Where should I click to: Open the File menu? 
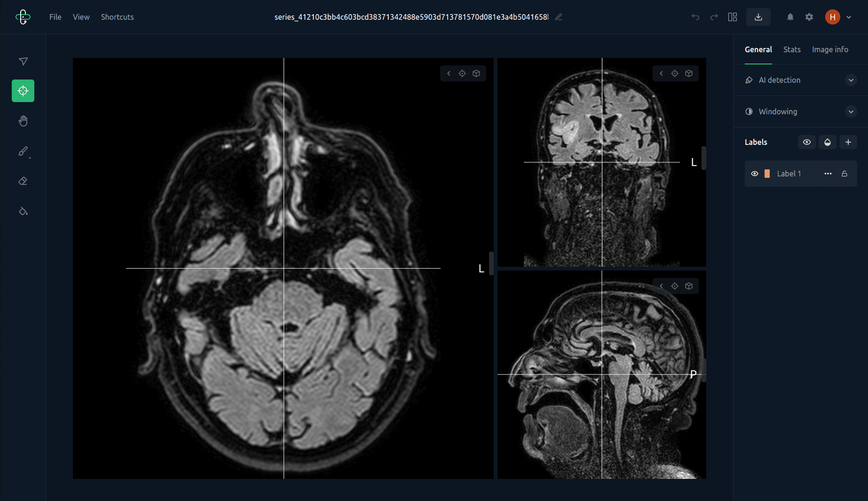tap(55, 17)
